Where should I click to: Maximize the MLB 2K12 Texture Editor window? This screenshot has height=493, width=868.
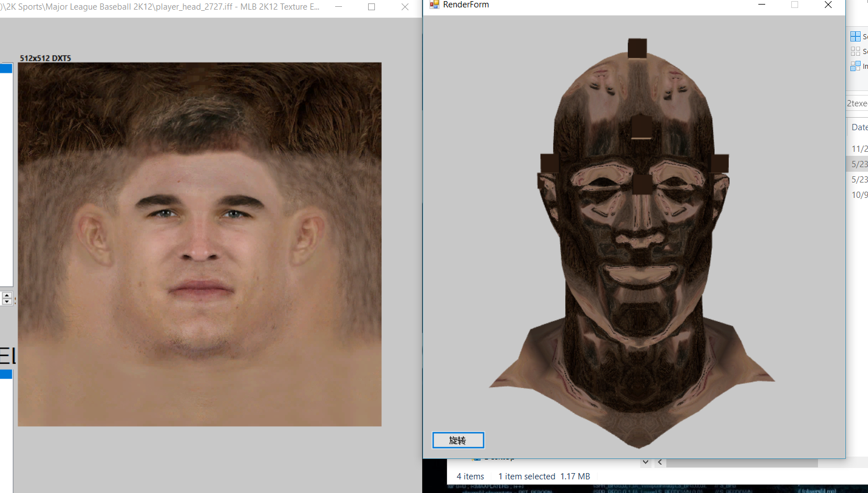tap(372, 7)
